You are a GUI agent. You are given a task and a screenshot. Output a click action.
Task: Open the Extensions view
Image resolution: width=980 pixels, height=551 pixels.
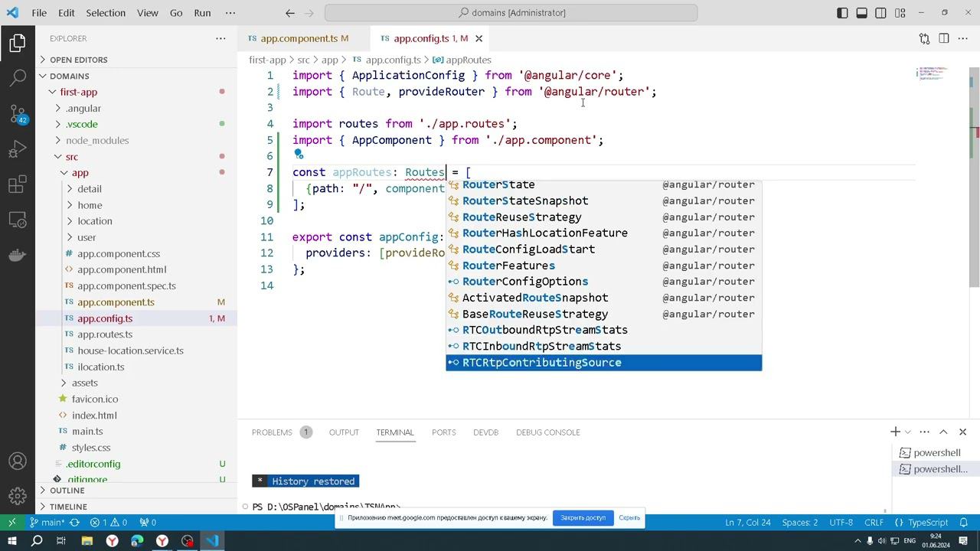(x=18, y=184)
